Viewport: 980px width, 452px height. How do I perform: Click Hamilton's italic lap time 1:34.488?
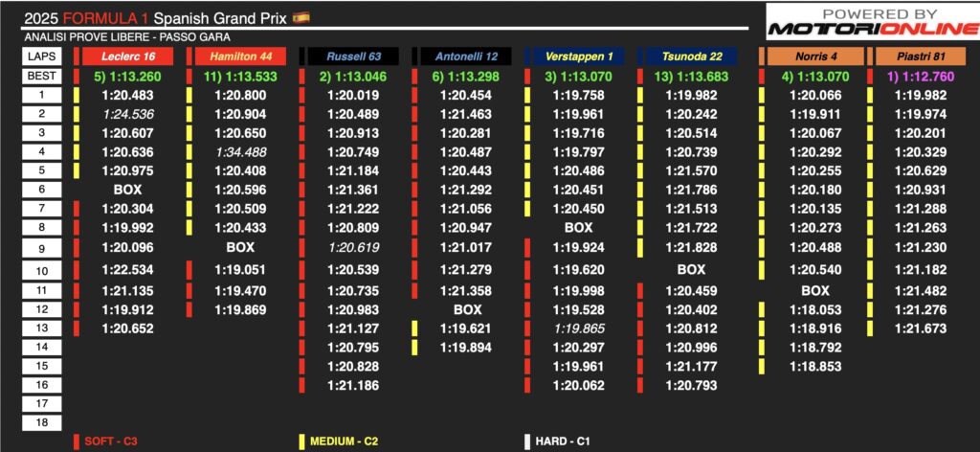click(x=240, y=152)
